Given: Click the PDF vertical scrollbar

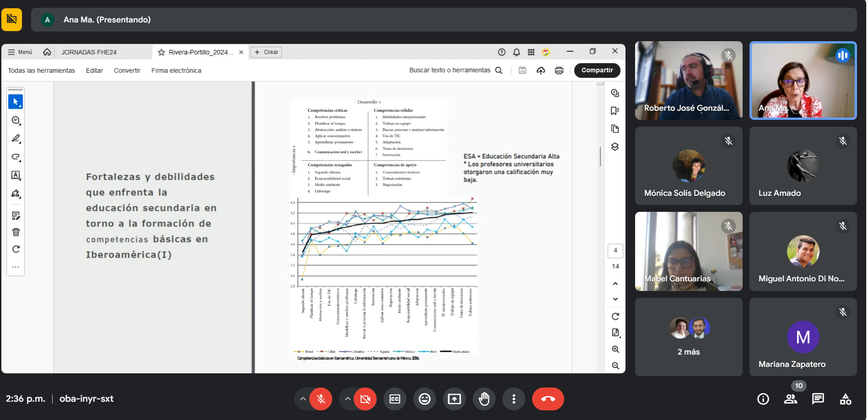Looking at the screenshot, I should [x=600, y=156].
